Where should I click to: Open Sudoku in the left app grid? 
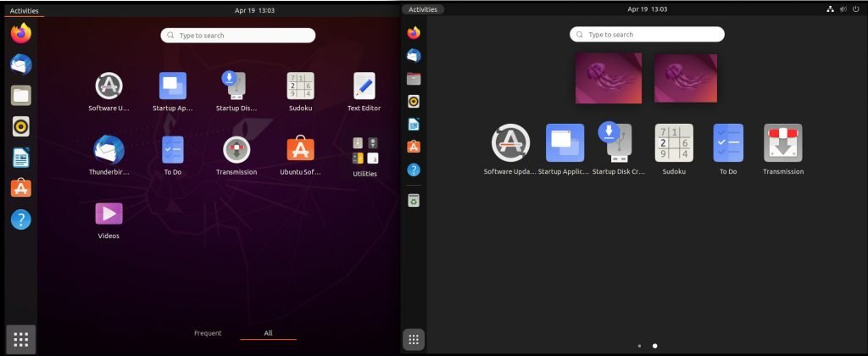tap(301, 92)
